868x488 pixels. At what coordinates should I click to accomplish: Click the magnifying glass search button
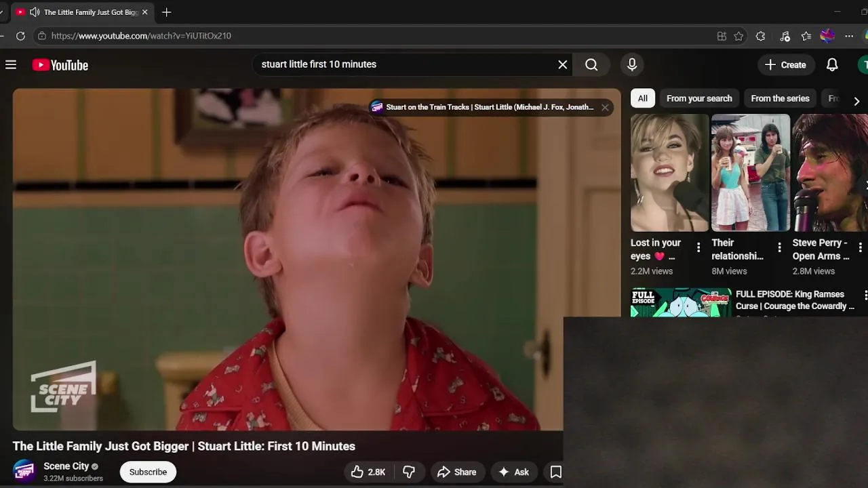click(x=591, y=64)
